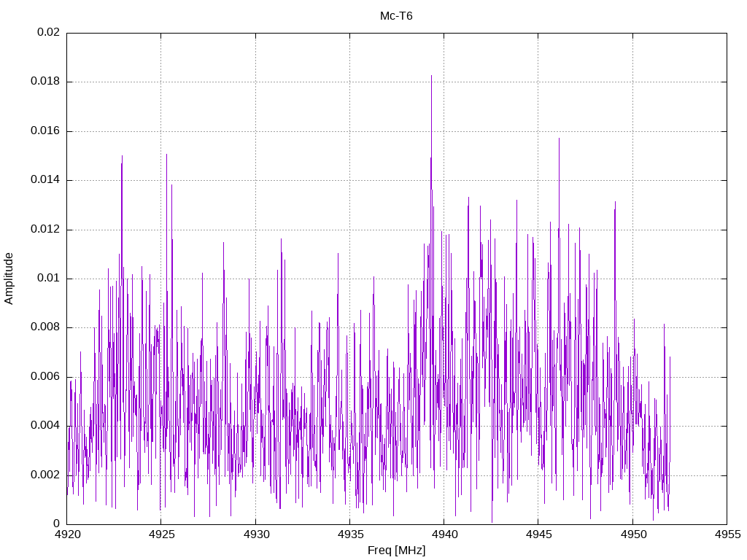Viewport: 747px width, 560px height.
Task: Click the 4950 x-axis tick label
Action: (x=634, y=534)
